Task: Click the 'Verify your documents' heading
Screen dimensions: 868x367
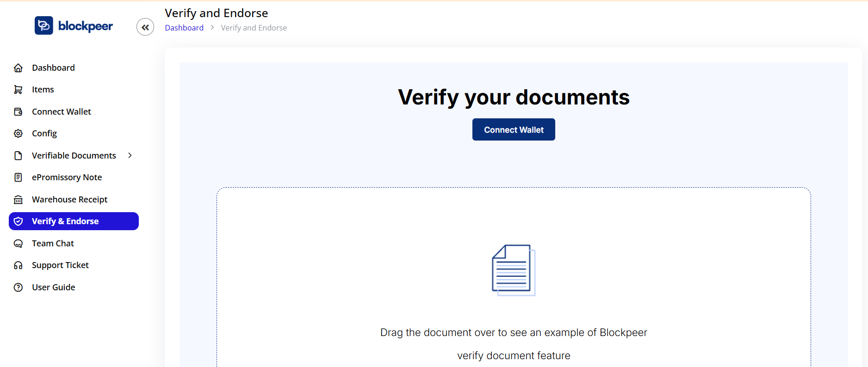Action: tap(514, 97)
